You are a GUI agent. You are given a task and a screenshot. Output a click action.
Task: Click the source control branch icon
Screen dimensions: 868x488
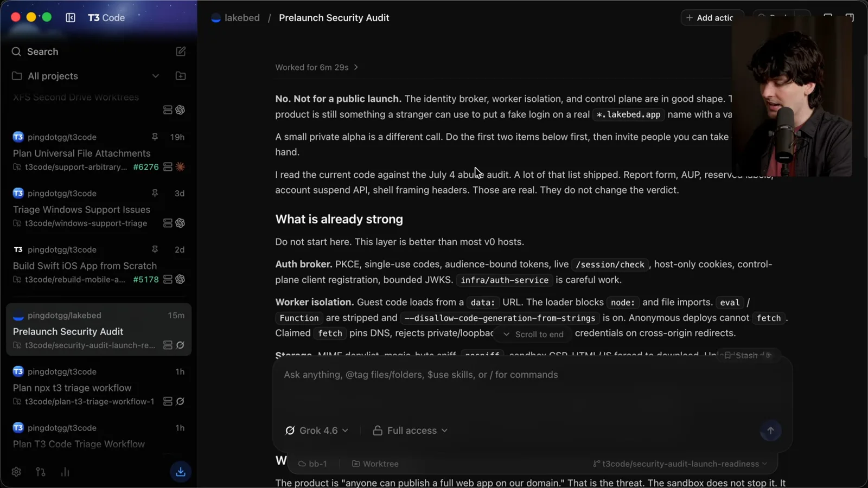tap(41, 472)
